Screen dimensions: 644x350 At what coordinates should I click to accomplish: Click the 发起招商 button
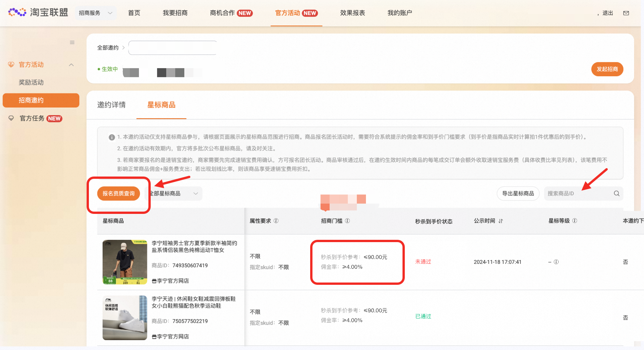607,69
